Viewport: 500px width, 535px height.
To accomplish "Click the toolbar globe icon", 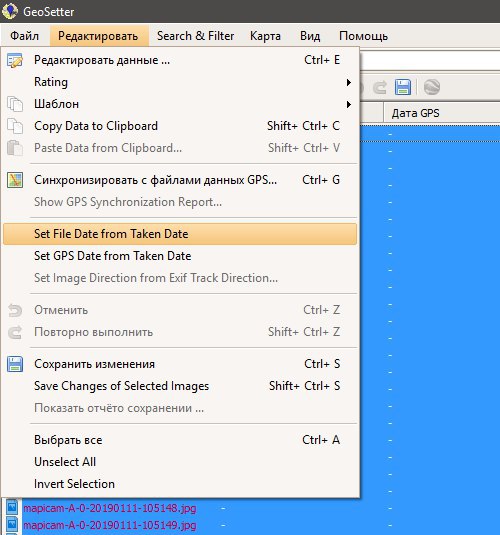I will click(x=431, y=87).
